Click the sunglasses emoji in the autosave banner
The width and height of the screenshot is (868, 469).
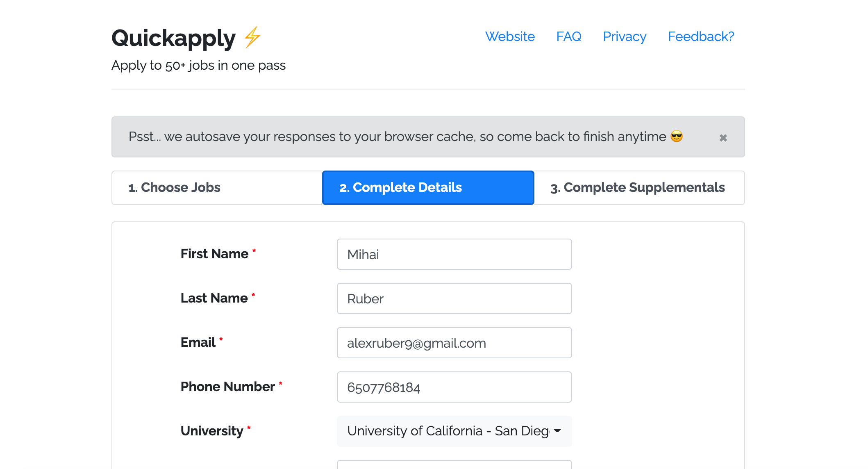(676, 137)
